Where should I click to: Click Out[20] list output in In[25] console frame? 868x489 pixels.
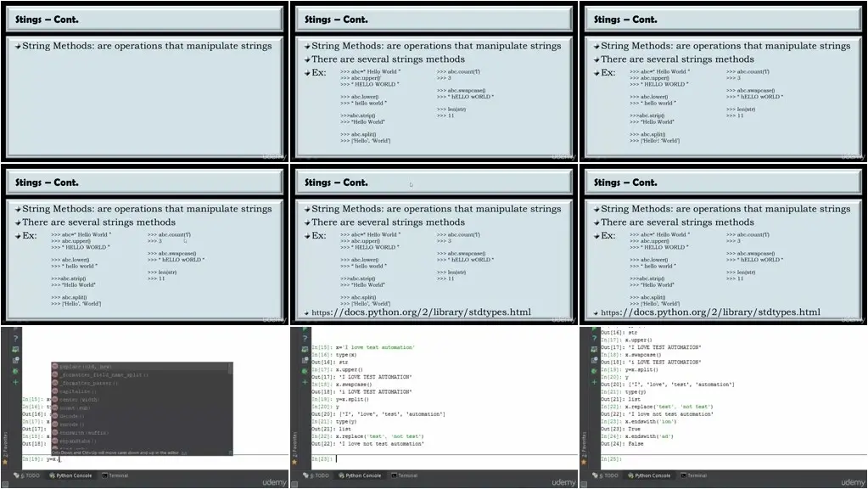668,385
